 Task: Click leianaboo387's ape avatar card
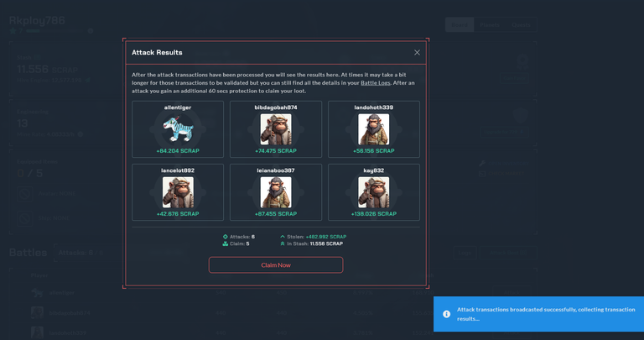tap(276, 192)
